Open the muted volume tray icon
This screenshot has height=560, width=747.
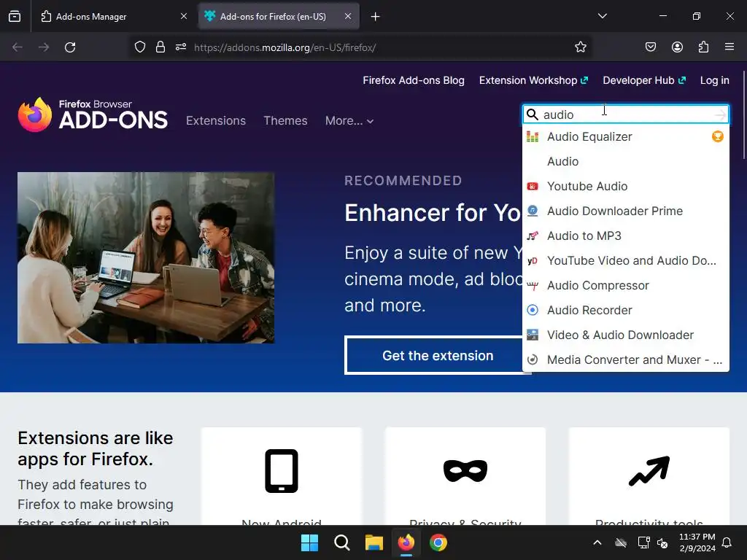[x=662, y=542]
